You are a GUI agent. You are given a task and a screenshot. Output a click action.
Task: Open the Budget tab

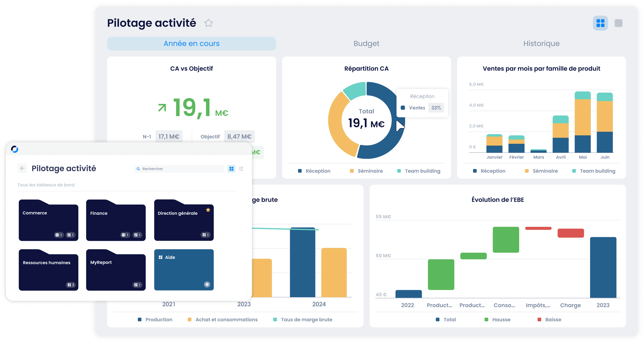pos(366,44)
